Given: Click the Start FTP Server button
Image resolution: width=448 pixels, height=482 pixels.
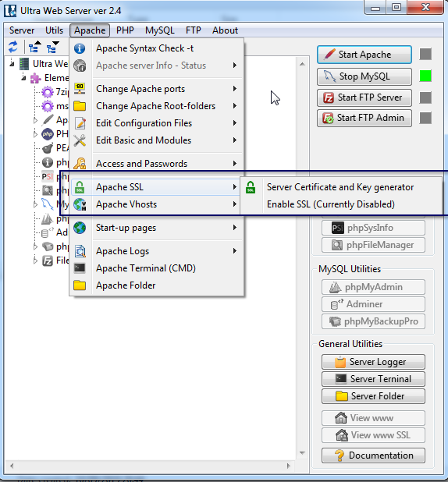Looking at the screenshot, I should (364, 97).
